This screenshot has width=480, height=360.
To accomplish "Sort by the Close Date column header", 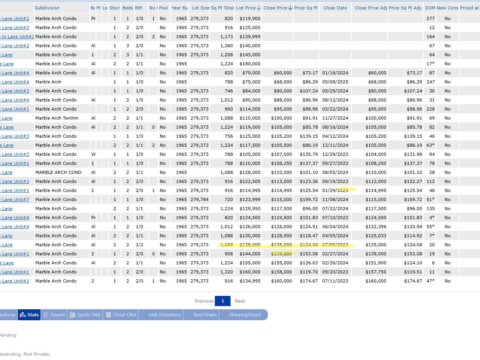I will pos(335,8).
